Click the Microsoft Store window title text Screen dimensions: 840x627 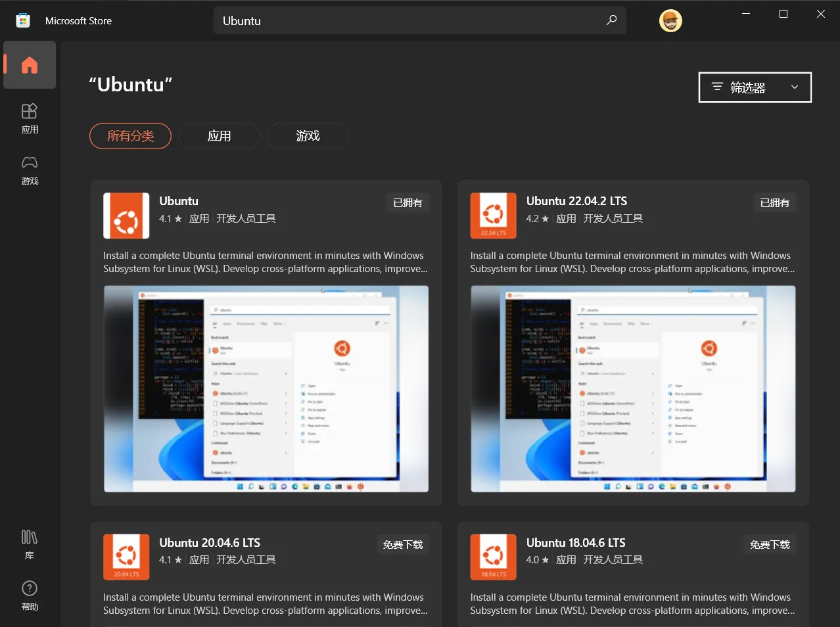(78, 21)
